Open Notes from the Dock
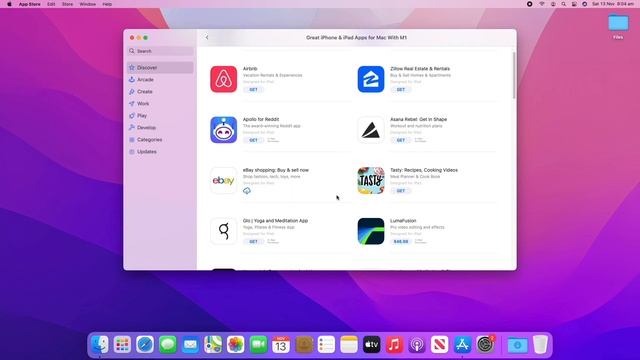 349,345
